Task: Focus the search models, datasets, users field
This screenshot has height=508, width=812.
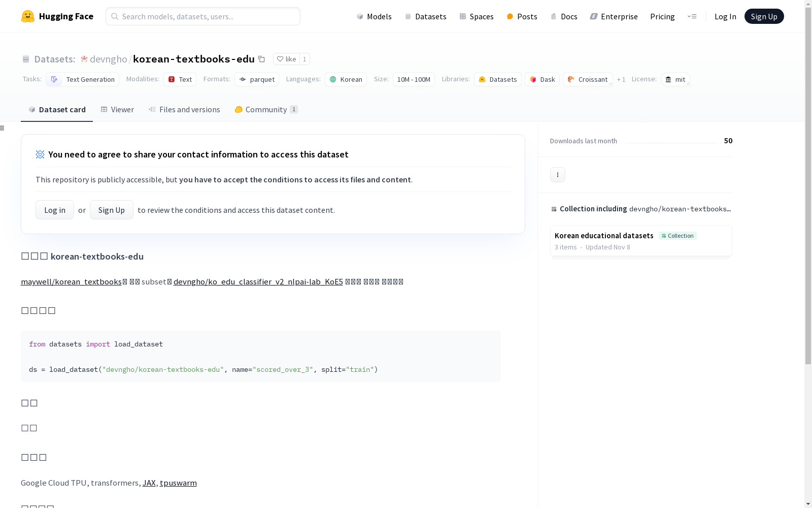Action: pyautogui.click(x=203, y=16)
